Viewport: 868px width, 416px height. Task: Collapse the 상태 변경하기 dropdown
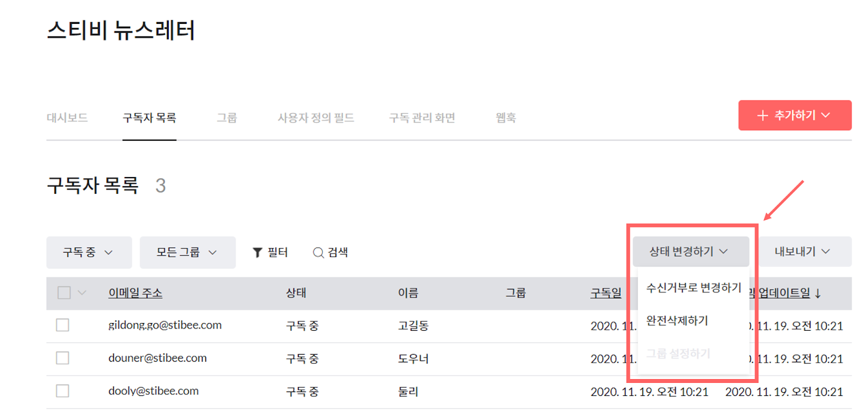pyautogui.click(x=691, y=251)
